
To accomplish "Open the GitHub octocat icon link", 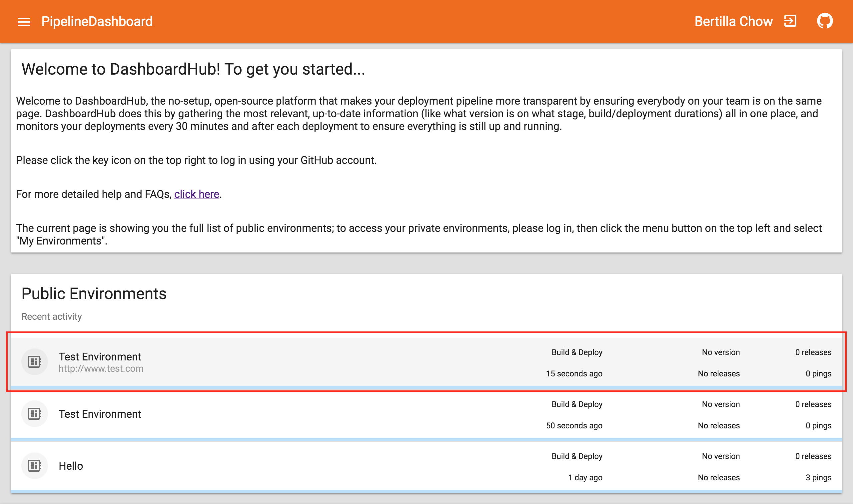I will click(x=825, y=21).
